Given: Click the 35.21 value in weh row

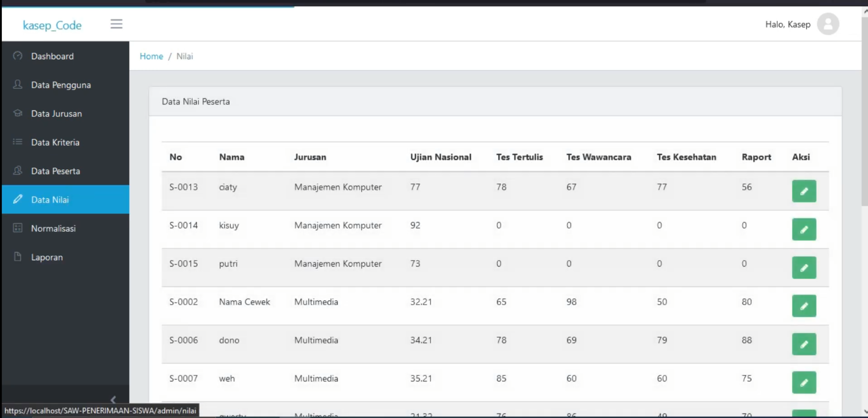Looking at the screenshot, I should click(421, 378).
